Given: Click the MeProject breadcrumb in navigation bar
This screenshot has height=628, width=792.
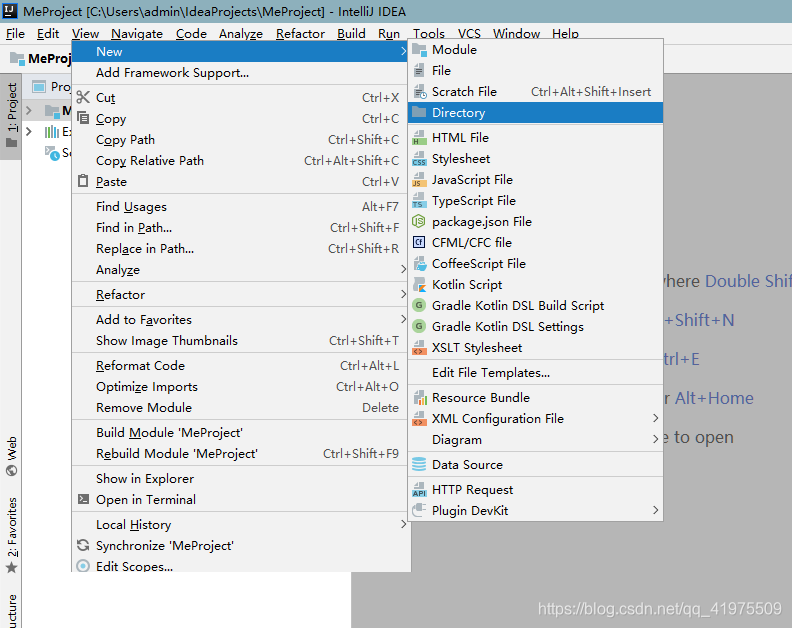Looking at the screenshot, I should pos(42,59).
